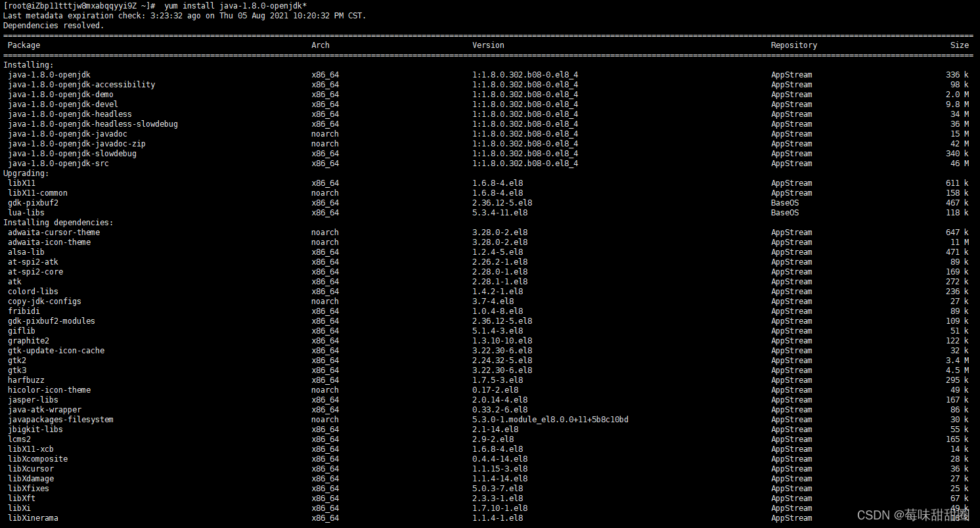Click the 340 k size value
The width and height of the screenshot is (980, 528).
coord(957,154)
